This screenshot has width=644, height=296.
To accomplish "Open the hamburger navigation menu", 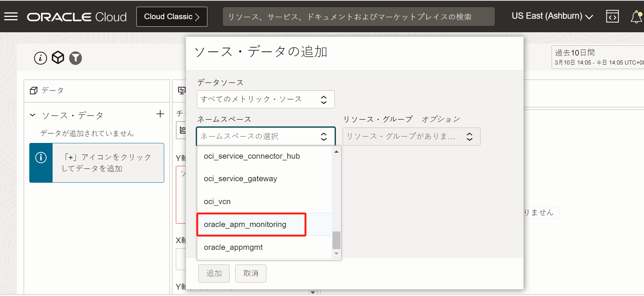I will [11, 17].
